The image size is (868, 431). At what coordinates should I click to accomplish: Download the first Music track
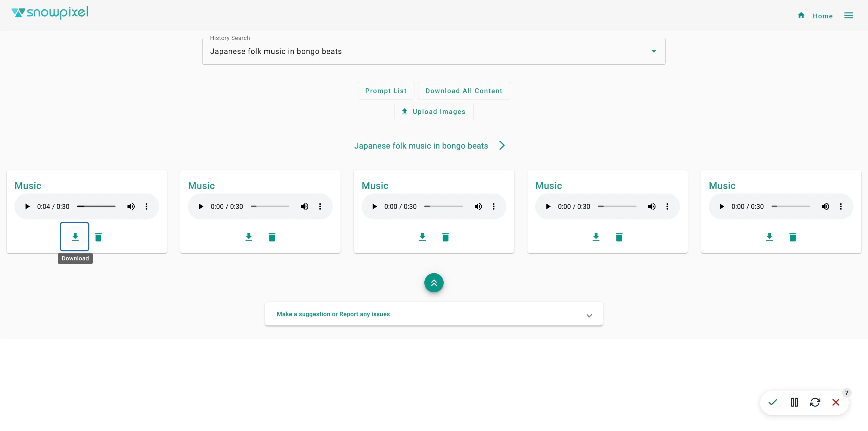[75, 237]
